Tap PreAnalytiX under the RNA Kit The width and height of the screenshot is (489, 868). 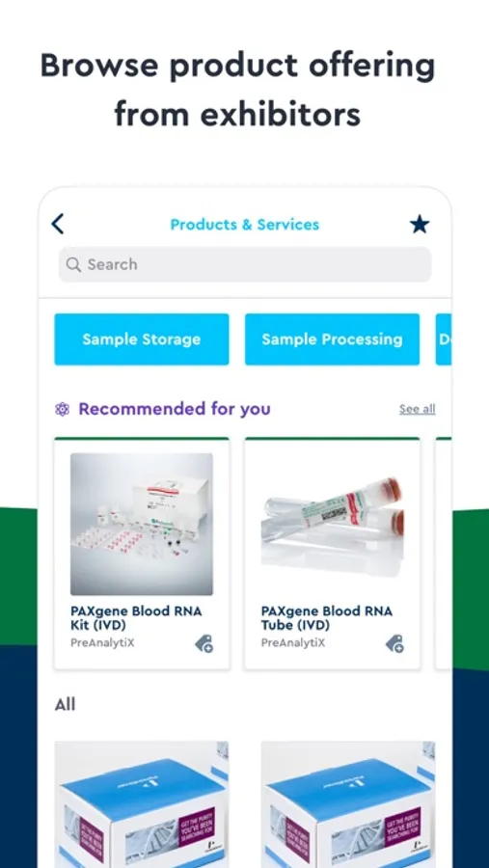click(x=102, y=643)
